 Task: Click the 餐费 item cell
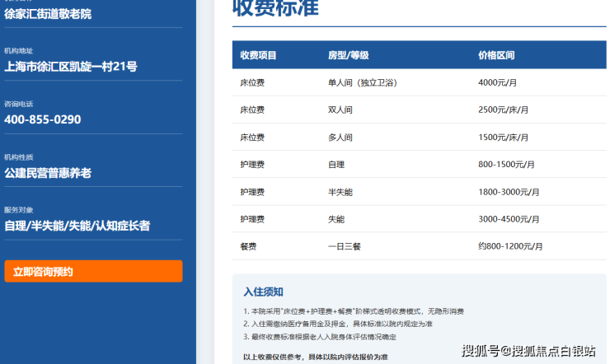pyautogui.click(x=248, y=246)
